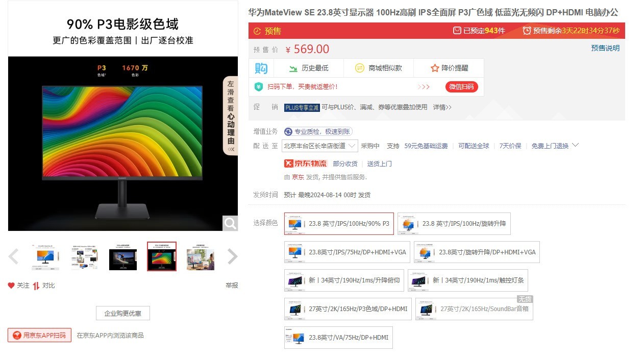644x355 pixels.
Task: Click the 已预定 order count icon
Action: coord(457,31)
